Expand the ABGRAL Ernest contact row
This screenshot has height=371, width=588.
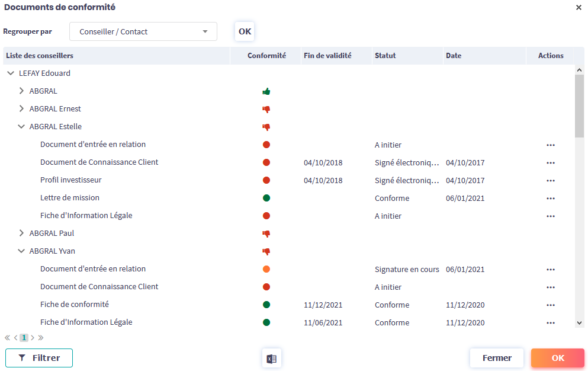[x=21, y=109]
